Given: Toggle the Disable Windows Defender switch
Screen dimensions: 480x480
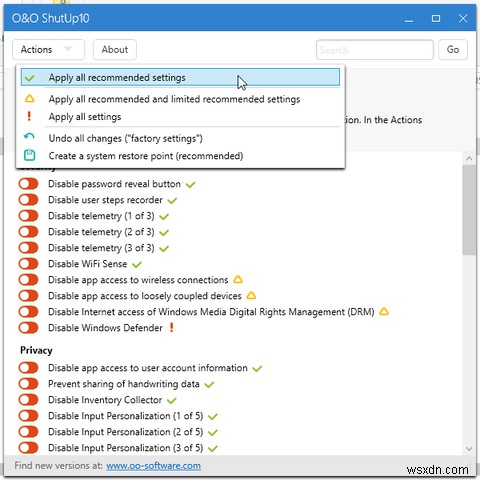Looking at the screenshot, I should pyautogui.click(x=28, y=328).
